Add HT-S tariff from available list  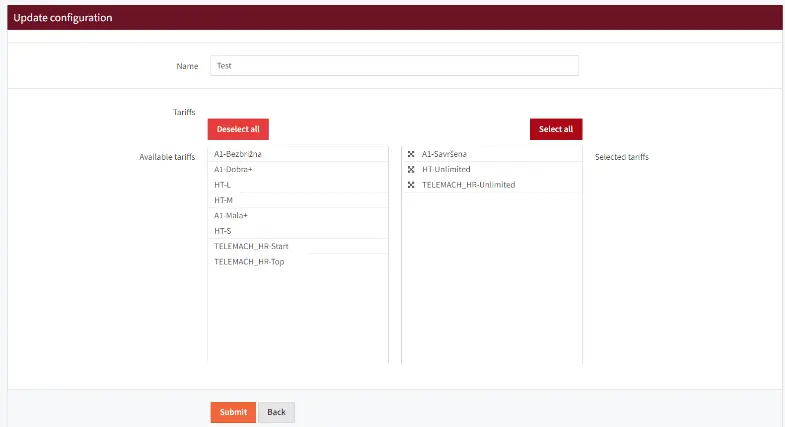coord(298,231)
